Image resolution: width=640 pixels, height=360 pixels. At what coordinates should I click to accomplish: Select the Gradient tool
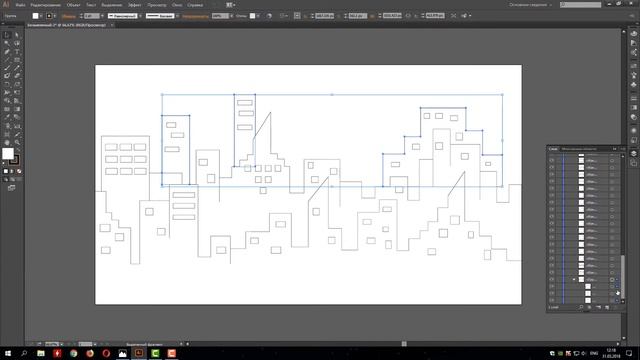click(17, 109)
